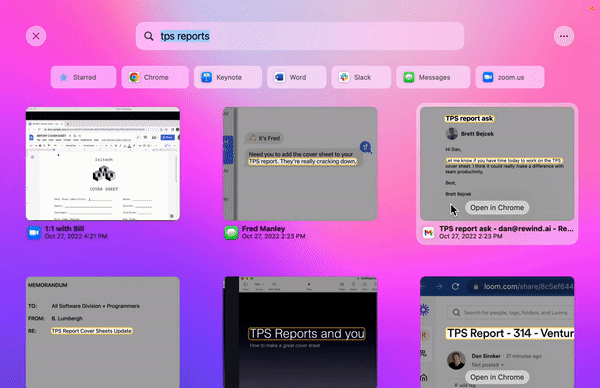Screen dimensions: 600x388
Task: Click the Fred Manley "Oct 27, 2022 2:23 PM" timestamp
Action: (274, 236)
